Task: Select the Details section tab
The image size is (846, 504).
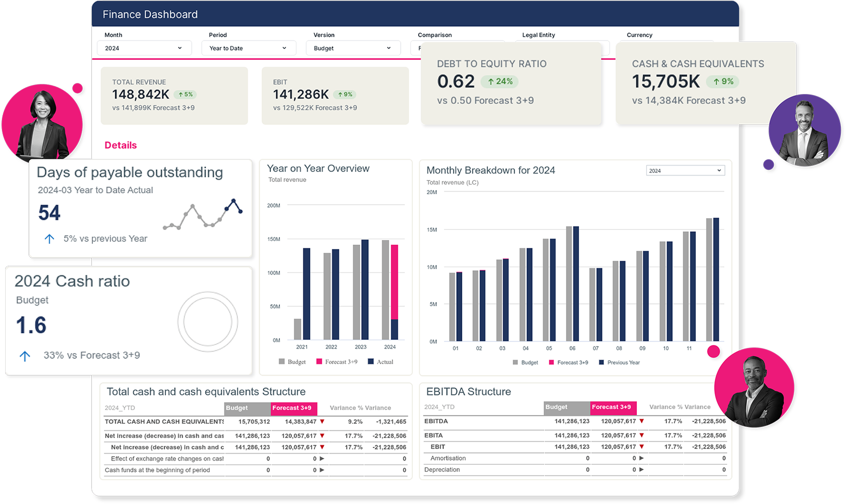Action: coord(121,145)
